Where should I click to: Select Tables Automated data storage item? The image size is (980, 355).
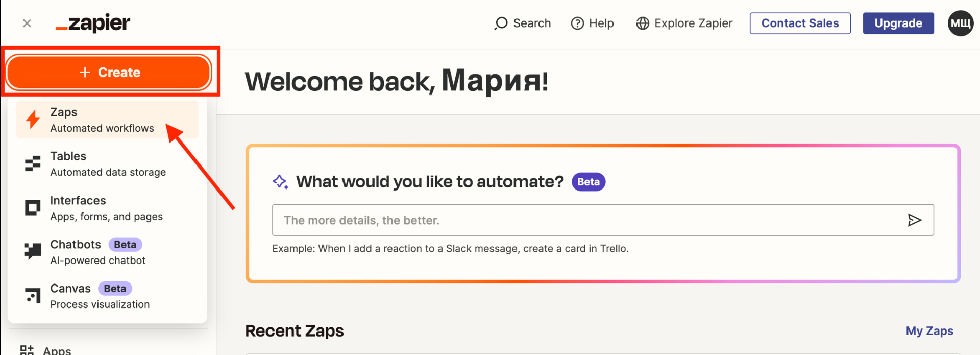[108, 164]
